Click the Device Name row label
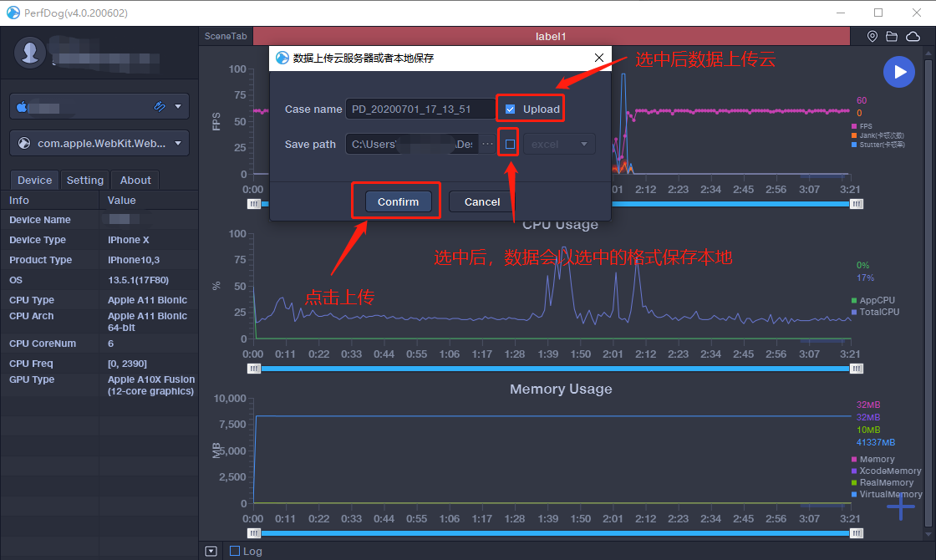Image resolution: width=936 pixels, height=560 pixels. [x=40, y=220]
